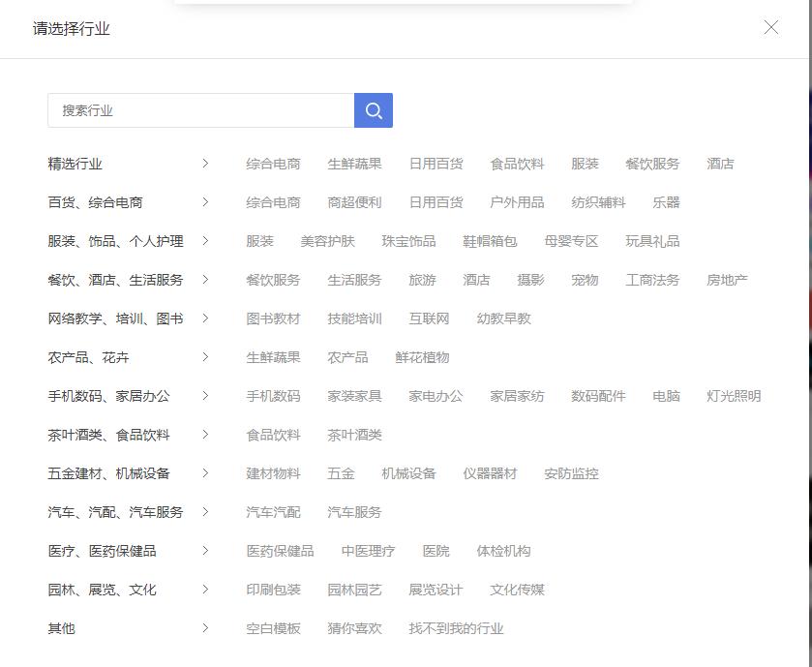The width and height of the screenshot is (812, 667).
Task: Select the 综合电商 industry link
Action: tap(273, 164)
